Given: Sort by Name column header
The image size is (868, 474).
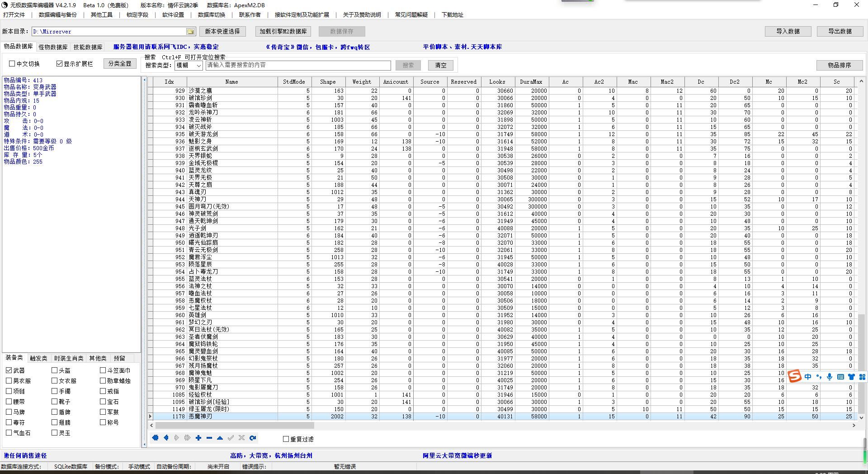Looking at the screenshot, I should pos(232,82).
